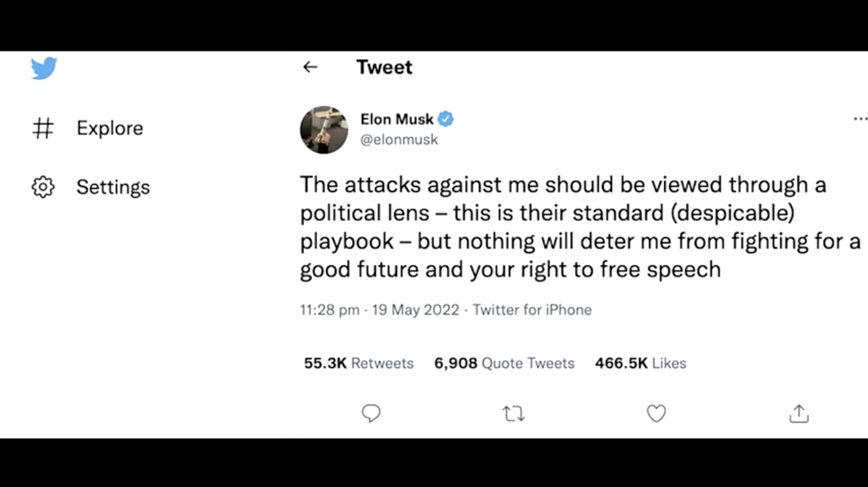The image size is (868, 487).
Task: Click the Explore hashtag icon
Action: (x=42, y=128)
